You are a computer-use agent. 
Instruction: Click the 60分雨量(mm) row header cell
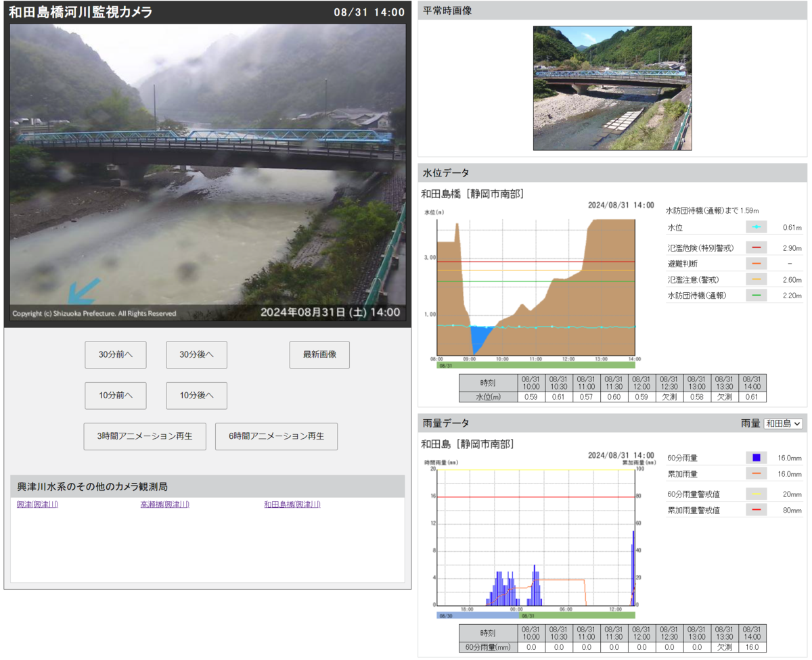tap(488, 646)
